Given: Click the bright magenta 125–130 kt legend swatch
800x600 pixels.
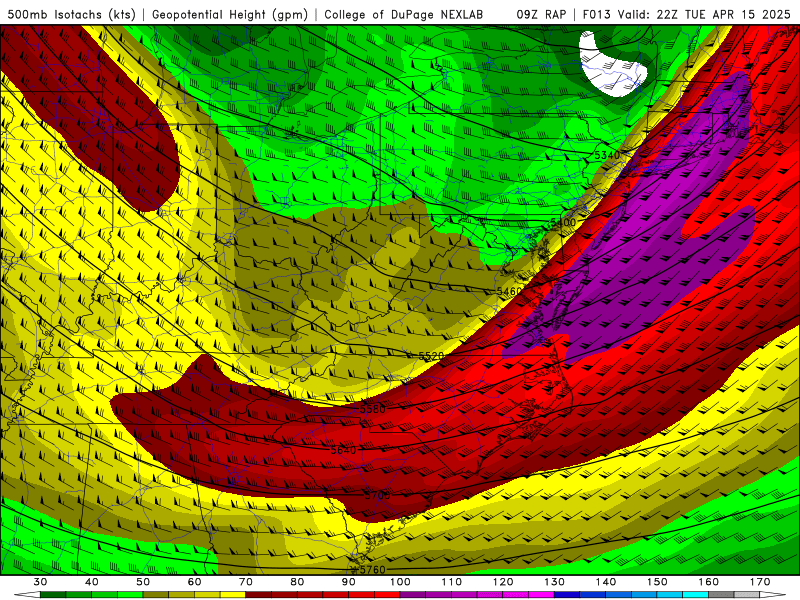Looking at the screenshot, I should point(541,595).
